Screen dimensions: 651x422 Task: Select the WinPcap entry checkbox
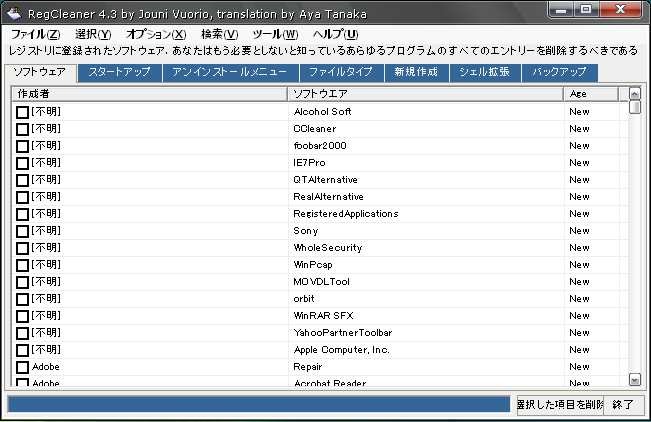[22, 265]
